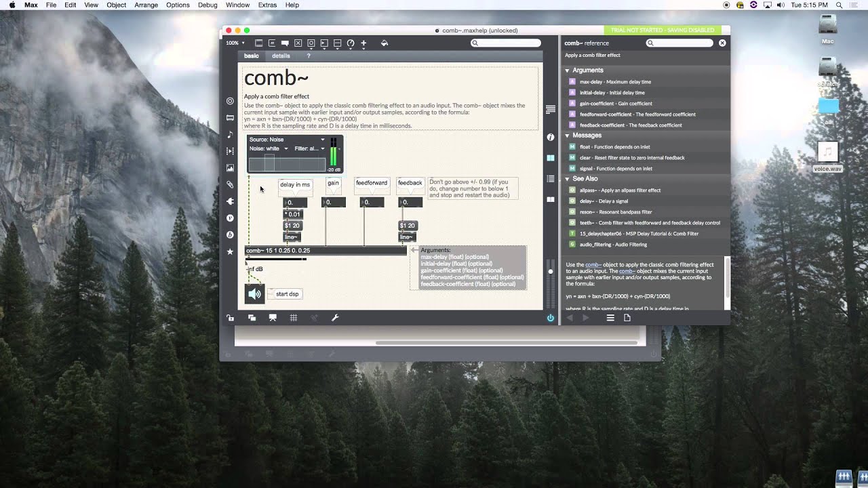
Task: Show favorites star collection in left sidebar
Action: pyautogui.click(x=230, y=251)
